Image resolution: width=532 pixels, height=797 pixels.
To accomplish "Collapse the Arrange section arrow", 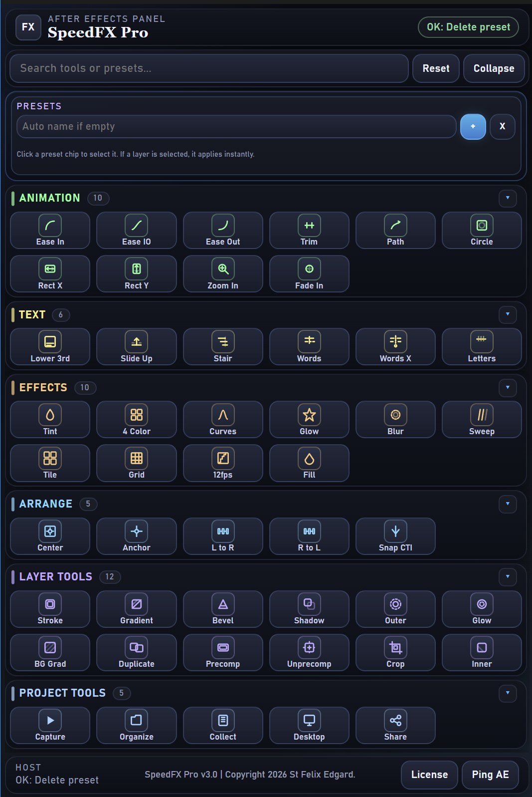I will 508,504.
